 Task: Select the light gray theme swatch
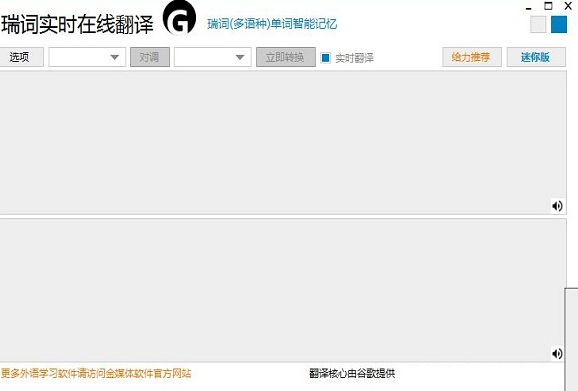[538, 24]
